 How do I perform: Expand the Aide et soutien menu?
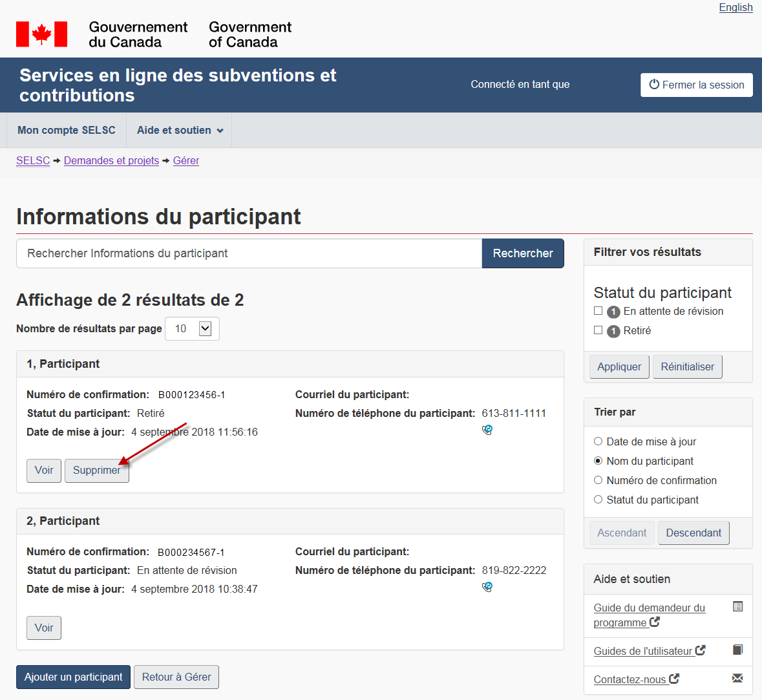point(180,131)
